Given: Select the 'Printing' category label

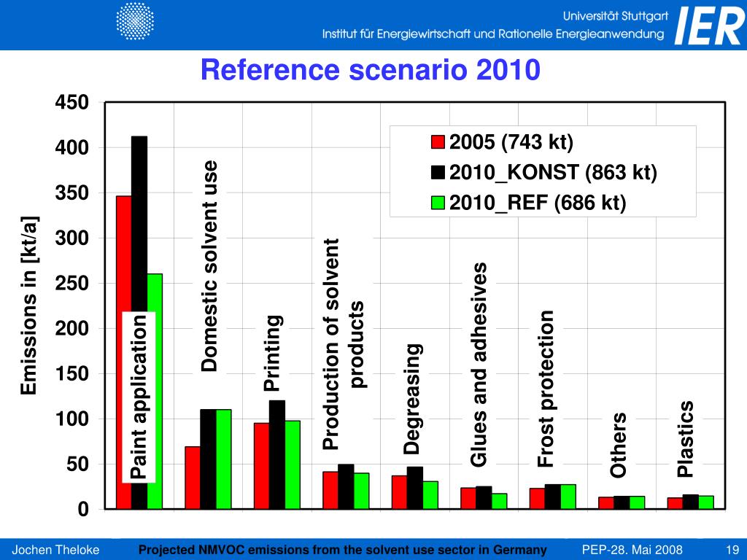Looking at the screenshot, I should click(x=273, y=354).
